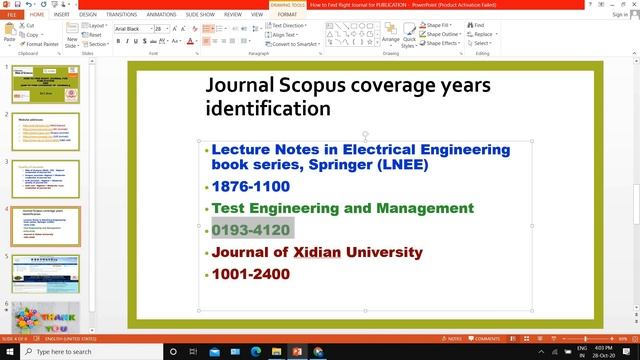This screenshot has height=360, width=640.
Task: Open the Shape Outline dropdown
Action: click(440, 34)
